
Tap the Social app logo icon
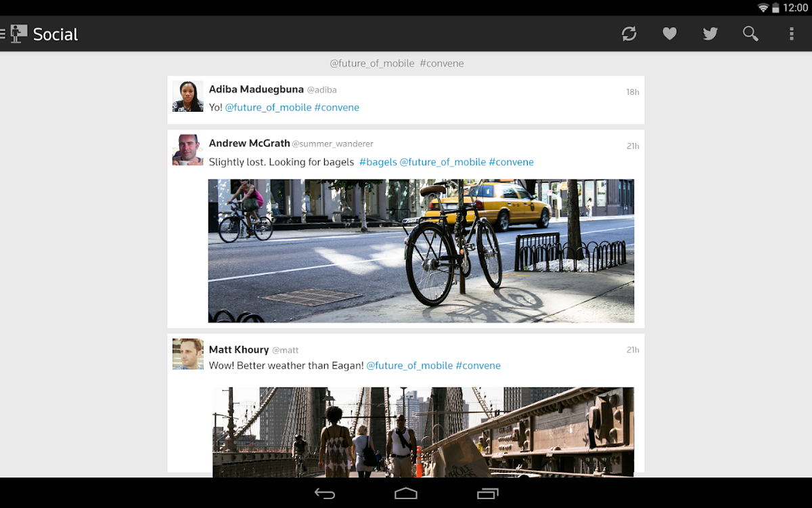[x=19, y=34]
